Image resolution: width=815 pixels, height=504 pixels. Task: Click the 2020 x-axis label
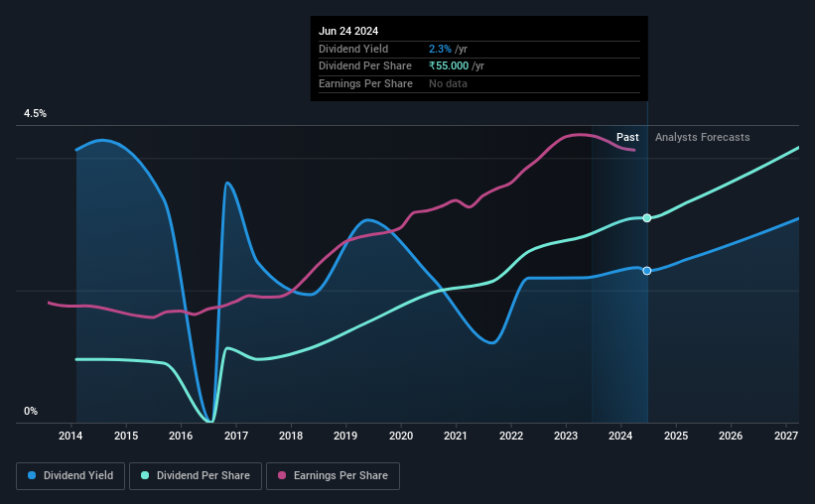[401, 436]
